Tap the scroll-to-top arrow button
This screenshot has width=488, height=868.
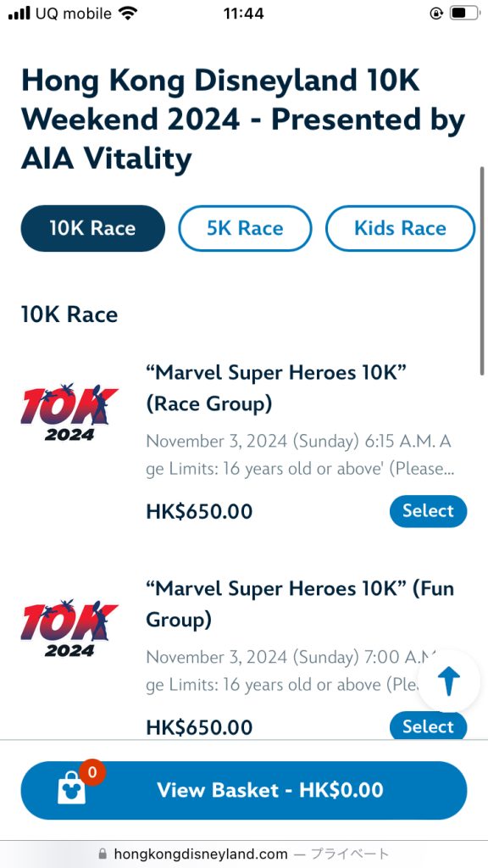(x=447, y=680)
